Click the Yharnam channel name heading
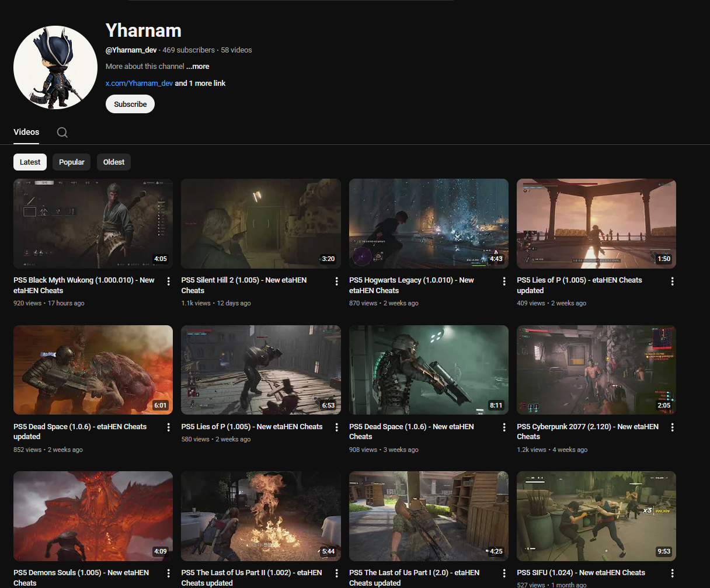710x588 pixels. [x=144, y=30]
